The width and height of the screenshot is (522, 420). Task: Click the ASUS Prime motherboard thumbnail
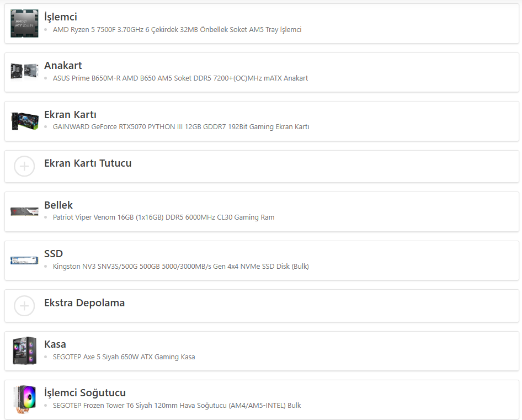click(24, 71)
